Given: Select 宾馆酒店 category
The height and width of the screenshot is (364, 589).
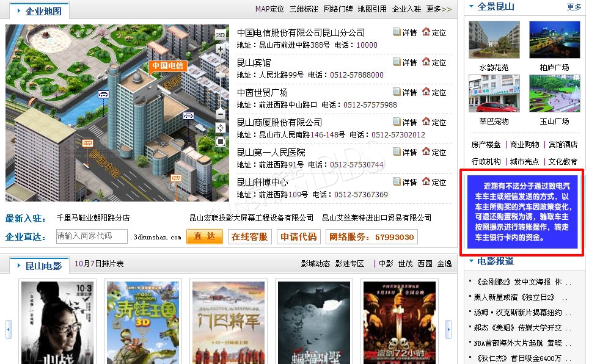Looking at the screenshot, I should point(563,145).
